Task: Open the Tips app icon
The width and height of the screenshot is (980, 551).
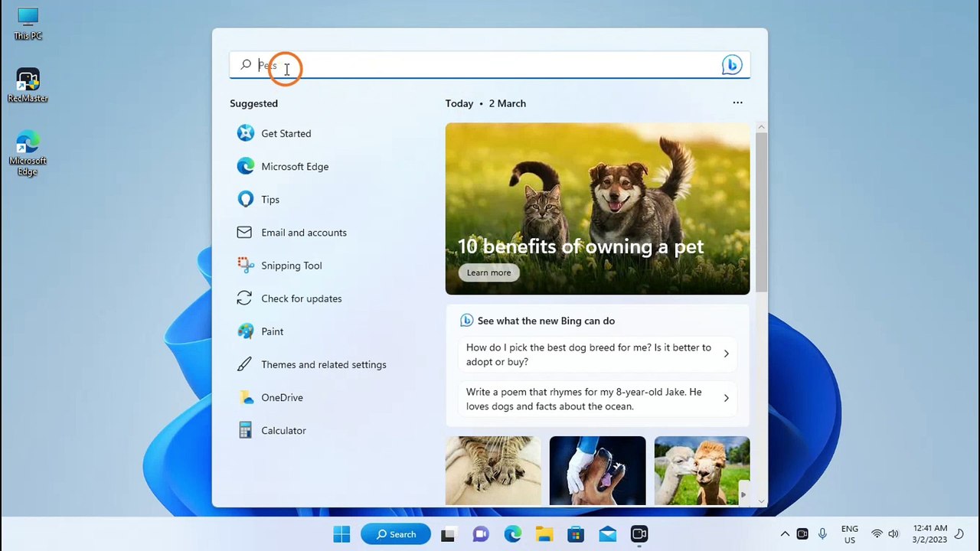Action: [x=245, y=199]
